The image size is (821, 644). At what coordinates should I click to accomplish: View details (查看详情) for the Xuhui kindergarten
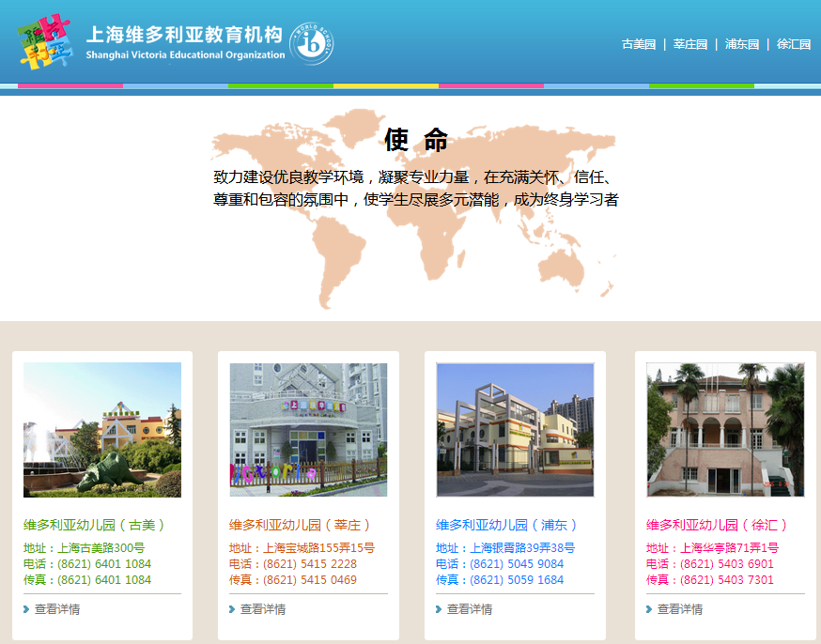[x=680, y=609]
